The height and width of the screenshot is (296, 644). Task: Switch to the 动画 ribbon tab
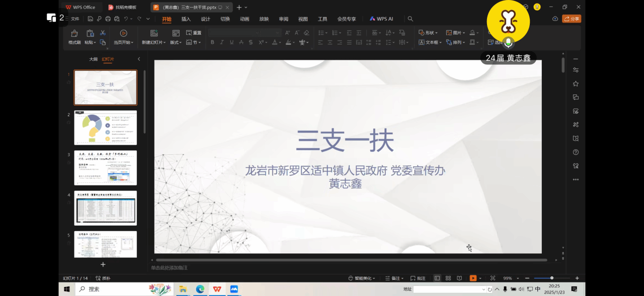[244, 19]
